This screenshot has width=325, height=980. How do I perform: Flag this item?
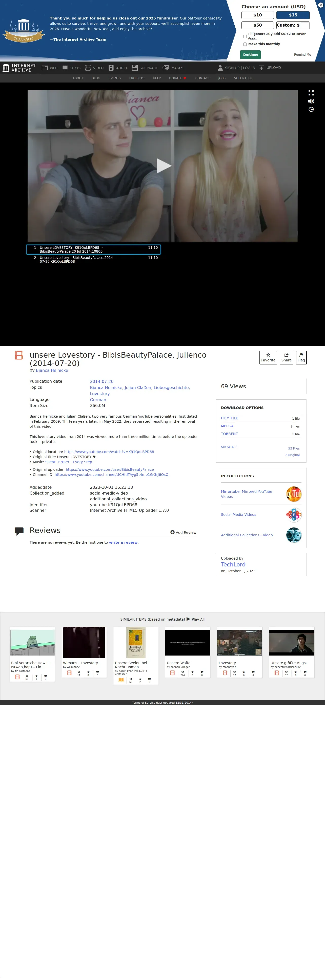pos(301,358)
